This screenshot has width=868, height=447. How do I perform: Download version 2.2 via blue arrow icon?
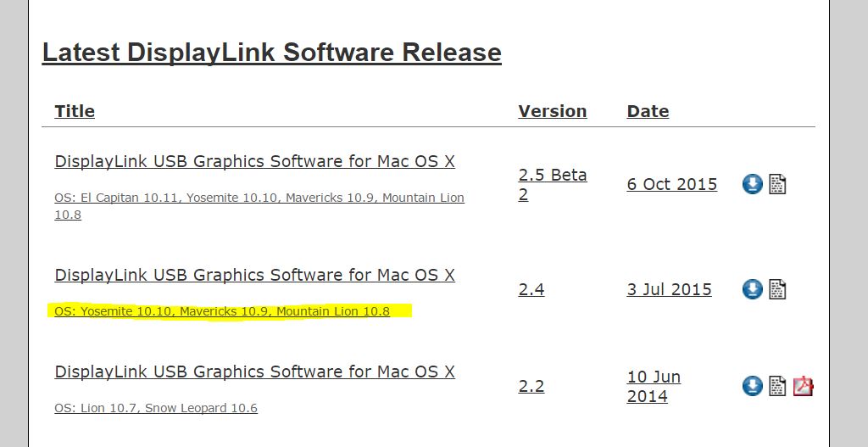(x=753, y=386)
